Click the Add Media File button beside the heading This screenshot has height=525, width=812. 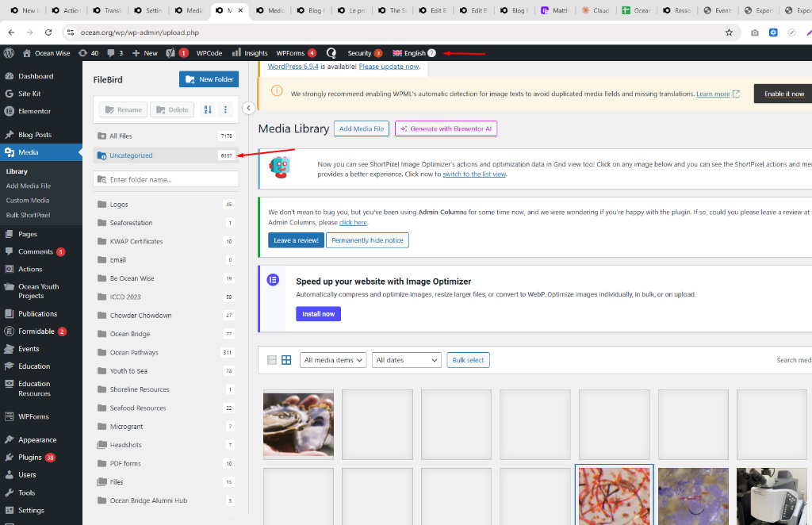362,129
